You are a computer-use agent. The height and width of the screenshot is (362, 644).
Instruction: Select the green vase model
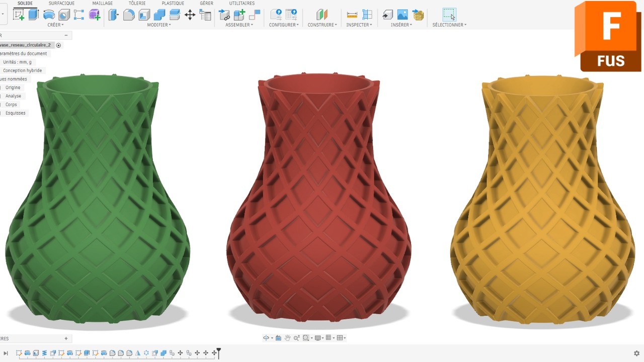pos(98,199)
